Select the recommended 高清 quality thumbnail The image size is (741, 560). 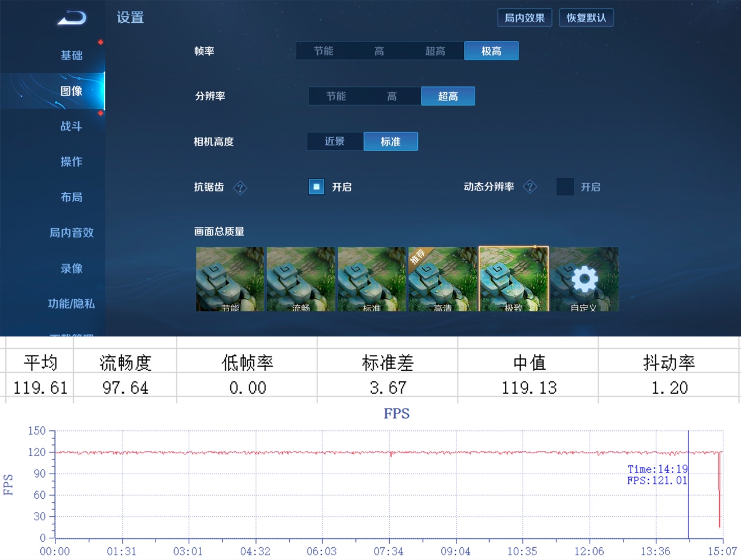(x=442, y=279)
